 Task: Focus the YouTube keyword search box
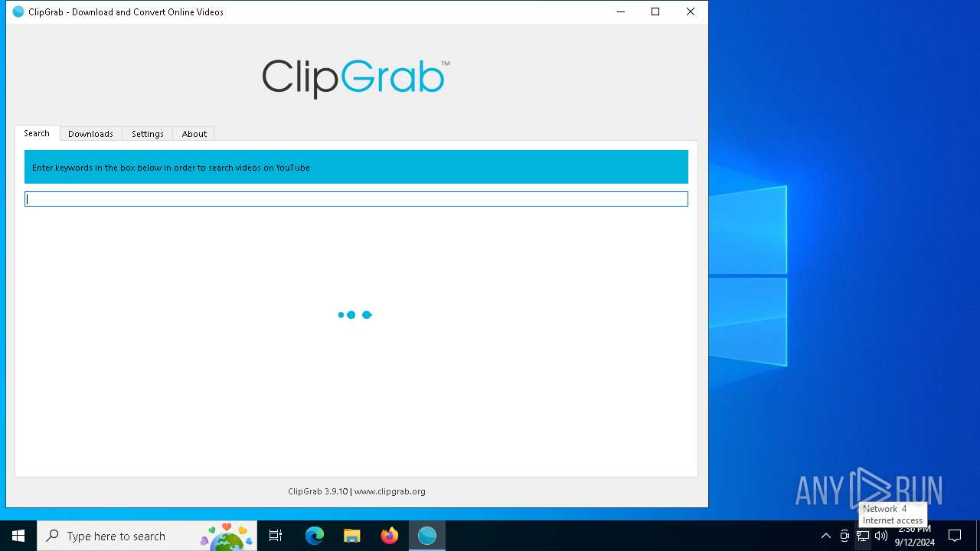[356, 199]
